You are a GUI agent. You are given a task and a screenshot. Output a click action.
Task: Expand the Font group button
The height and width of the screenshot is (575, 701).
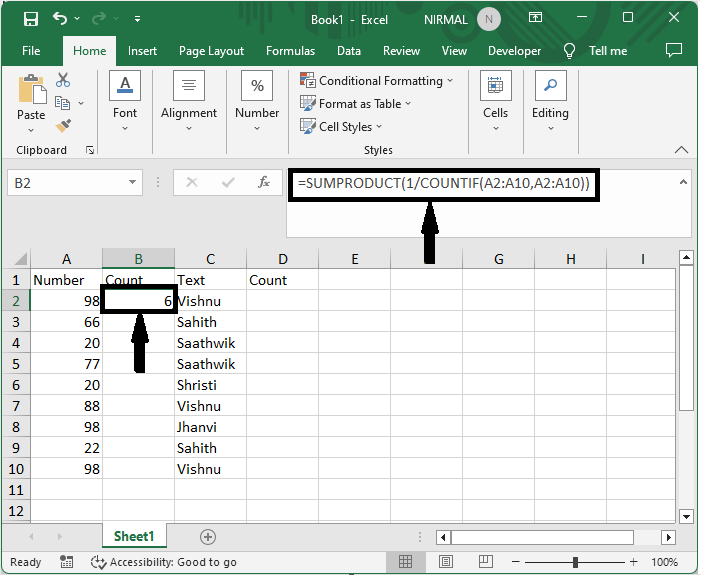pyautogui.click(x=125, y=101)
